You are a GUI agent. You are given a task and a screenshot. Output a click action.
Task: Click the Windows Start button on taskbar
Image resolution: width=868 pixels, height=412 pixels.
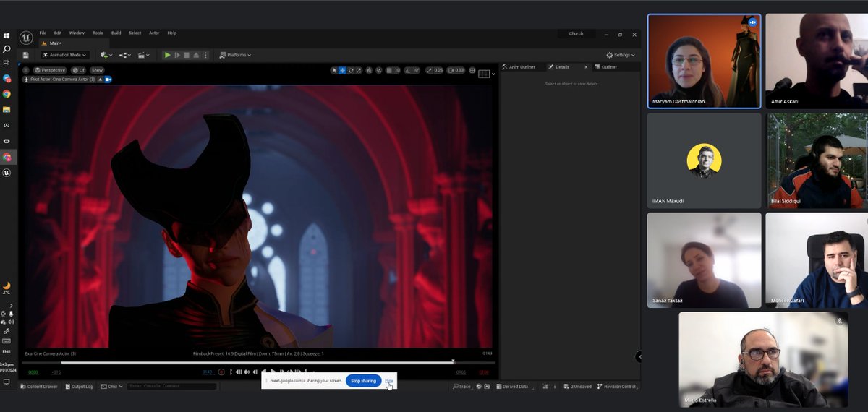tap(7, 35)
